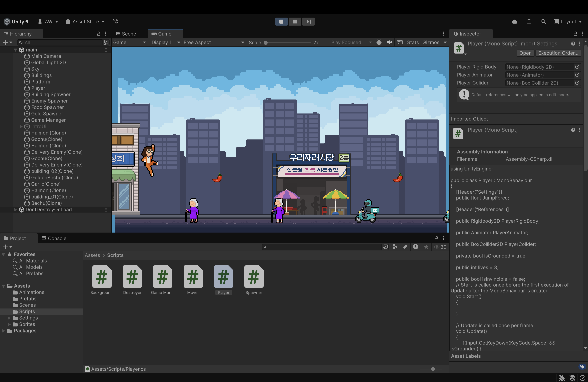Image resolution: width=588 pixels, height=382 pixels.
Task: Open the Undo History icon
Action: (x=529, y=22)
